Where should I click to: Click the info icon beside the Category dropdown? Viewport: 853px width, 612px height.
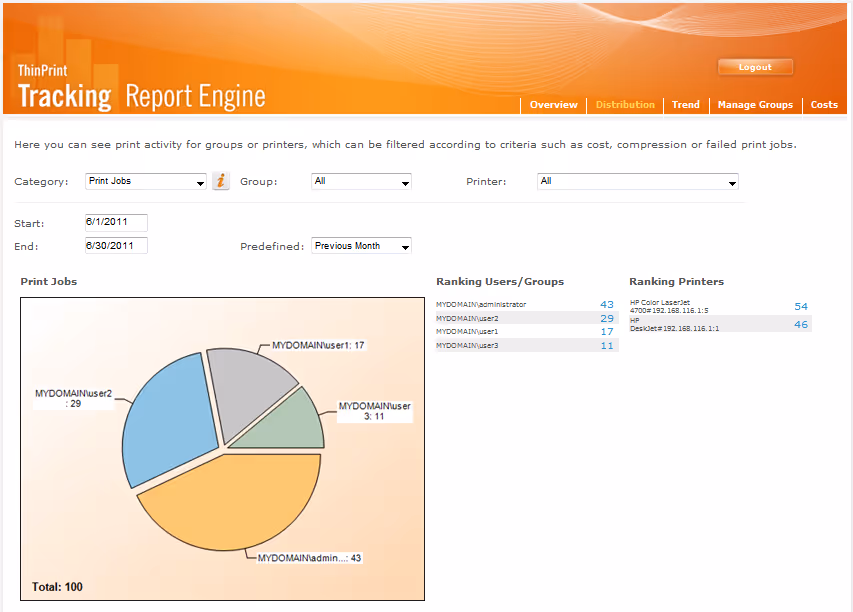(x=220, y=181)
